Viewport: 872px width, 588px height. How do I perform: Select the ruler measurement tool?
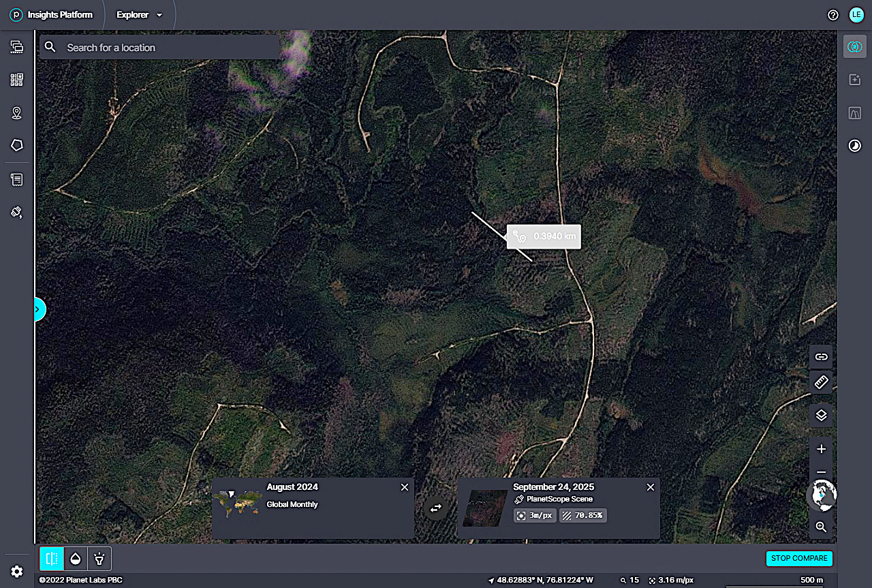tap(821, 382)
